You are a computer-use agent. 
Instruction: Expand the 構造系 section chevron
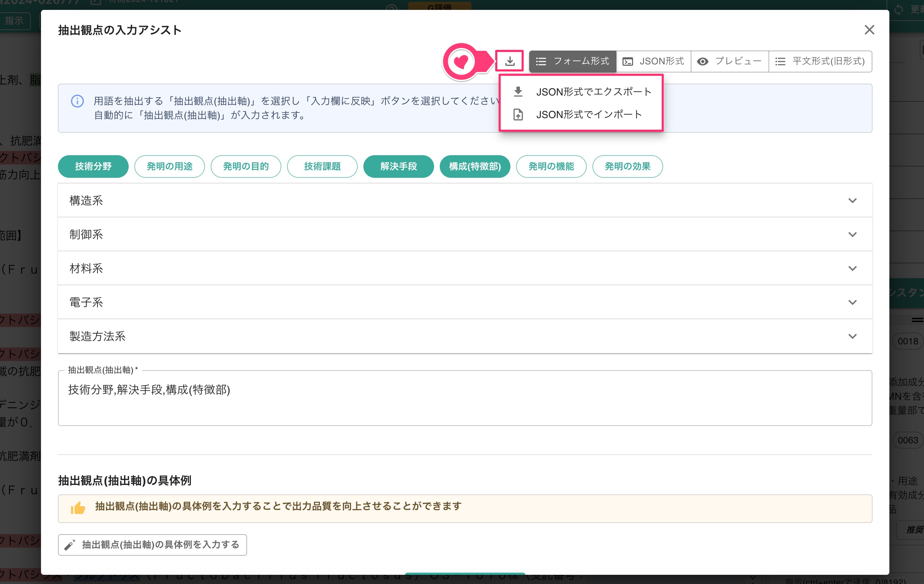[x=852, y=201]
